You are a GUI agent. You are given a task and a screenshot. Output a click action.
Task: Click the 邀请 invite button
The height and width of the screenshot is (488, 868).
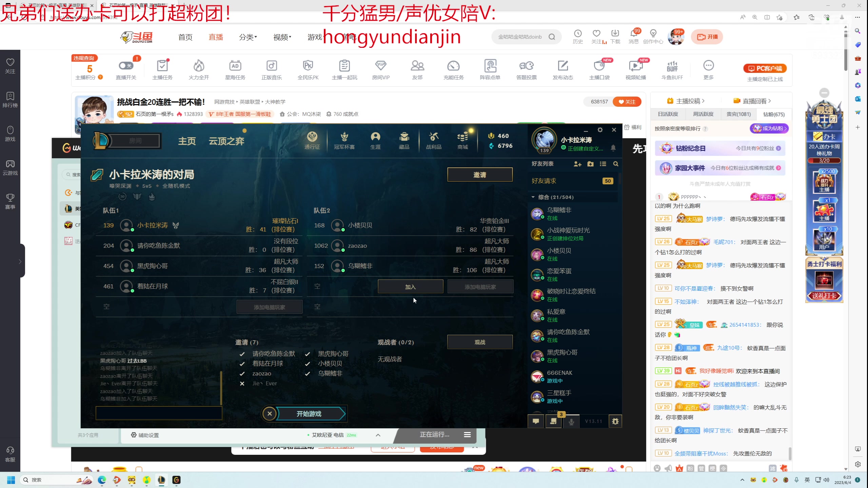point(479,175)
